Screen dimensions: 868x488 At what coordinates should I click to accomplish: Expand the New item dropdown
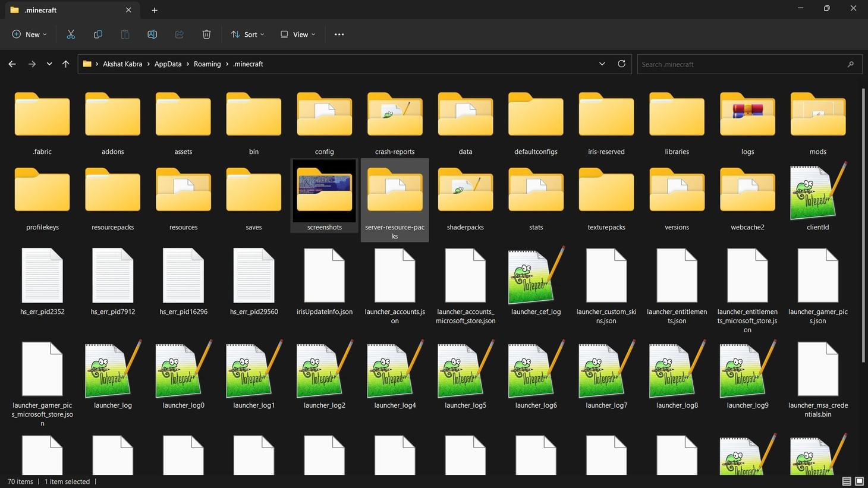[29, 34]
